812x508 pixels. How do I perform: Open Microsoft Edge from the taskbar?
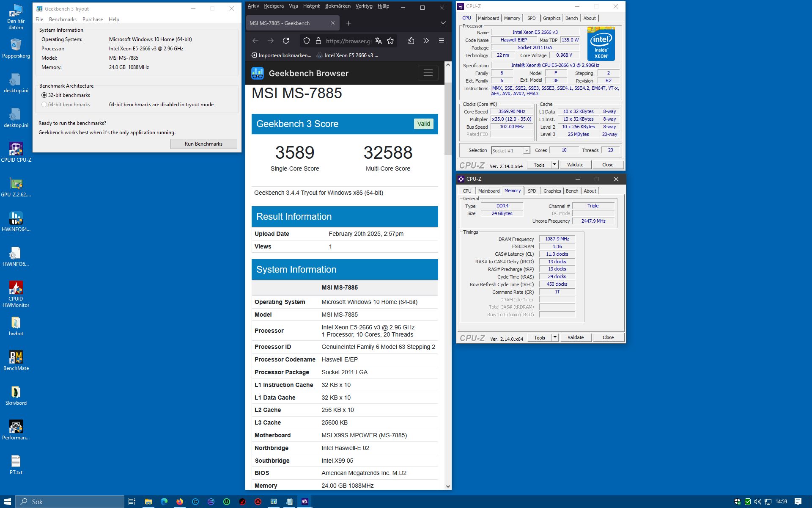(164, 502)
